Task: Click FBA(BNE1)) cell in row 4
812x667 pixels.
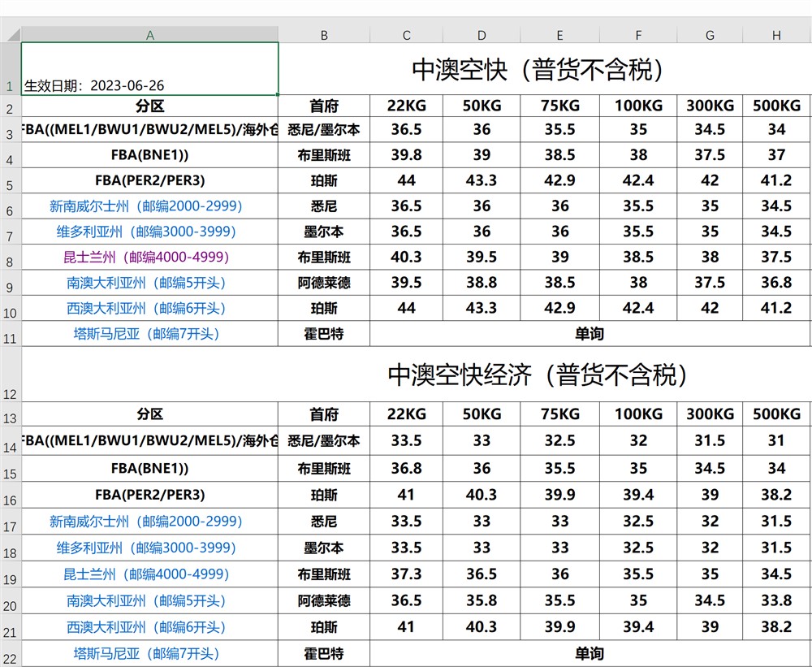Action: 149,154
